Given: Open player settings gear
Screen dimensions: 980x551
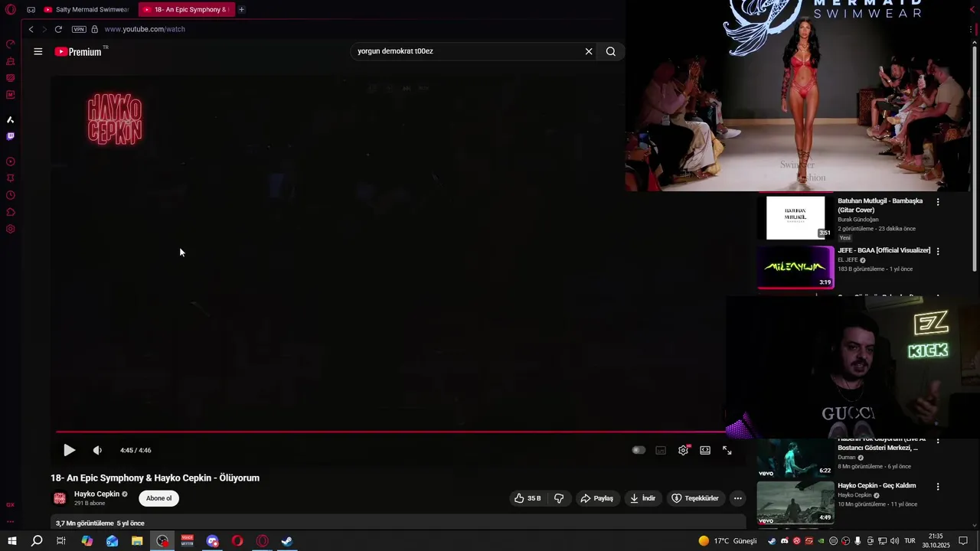Looking at the screenshot, I should coord(684,450).
